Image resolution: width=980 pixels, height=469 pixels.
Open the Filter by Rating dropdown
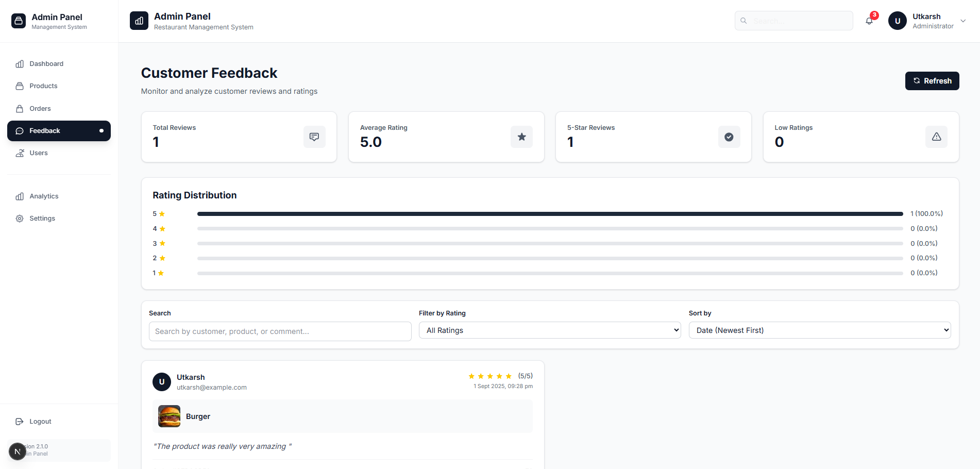549,330
